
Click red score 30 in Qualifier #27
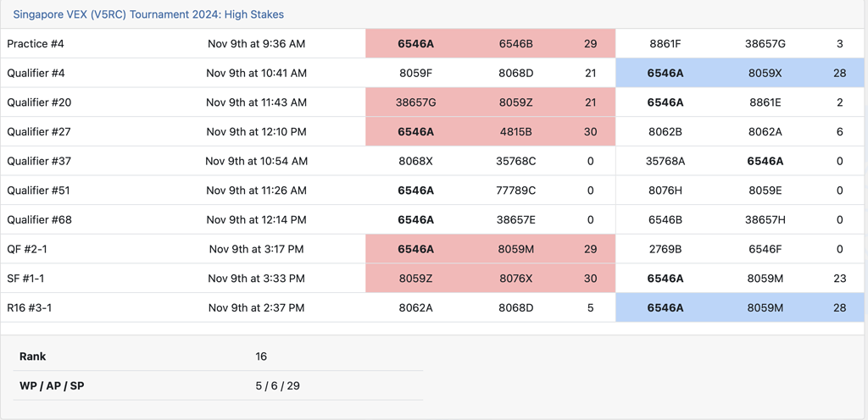[x=590, y=131]
